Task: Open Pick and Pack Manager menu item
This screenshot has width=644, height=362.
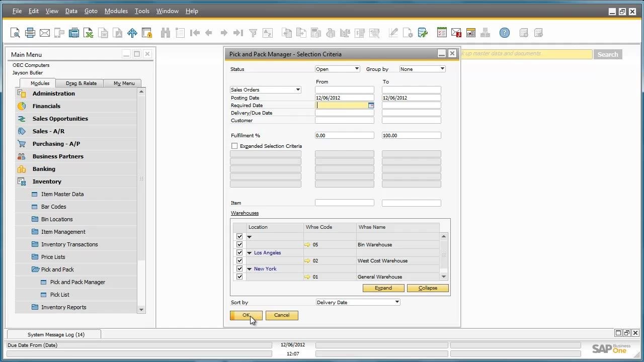Action: (77, 282)
